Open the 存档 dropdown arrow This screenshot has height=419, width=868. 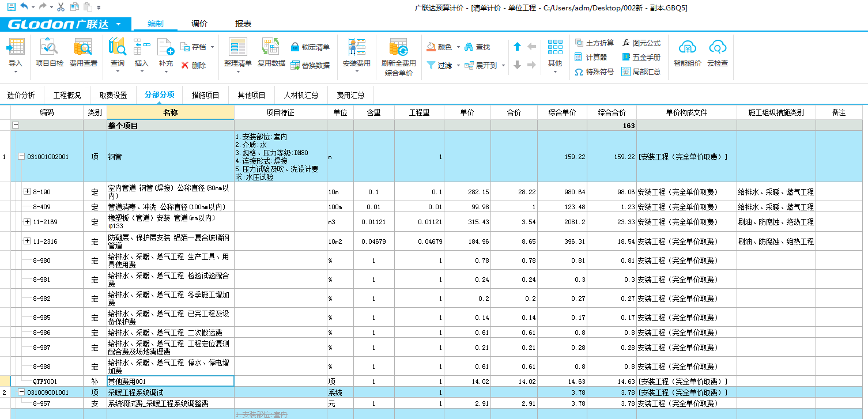tap(212, 47)
